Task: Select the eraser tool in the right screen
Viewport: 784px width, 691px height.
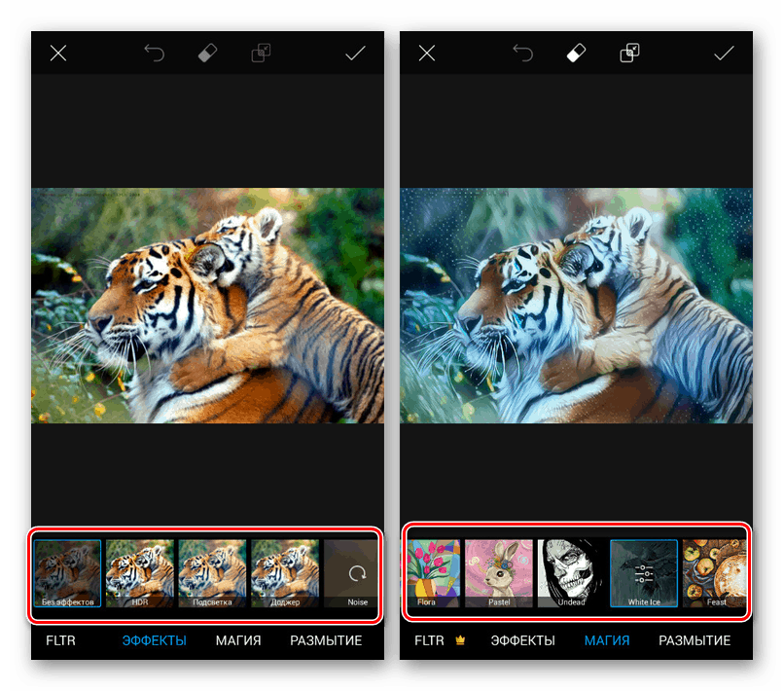Action: click(576, 53)
